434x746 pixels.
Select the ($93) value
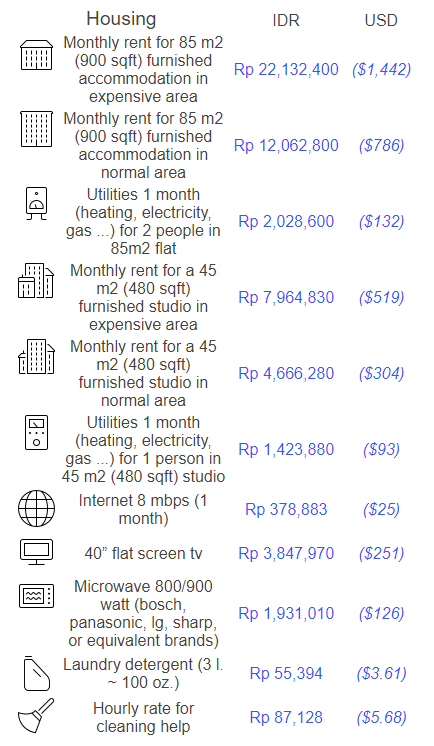(381, 449)
